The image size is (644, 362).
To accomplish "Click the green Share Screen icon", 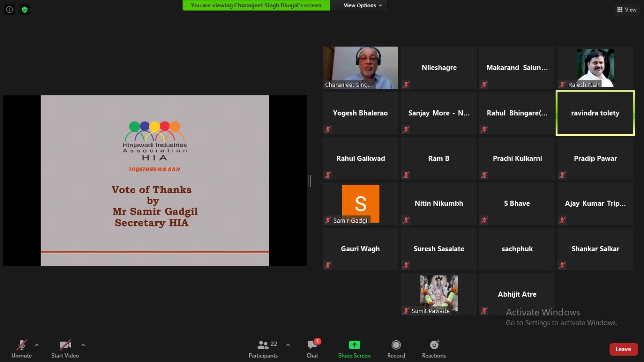I will pyautogui.click(x=354, y=345).
